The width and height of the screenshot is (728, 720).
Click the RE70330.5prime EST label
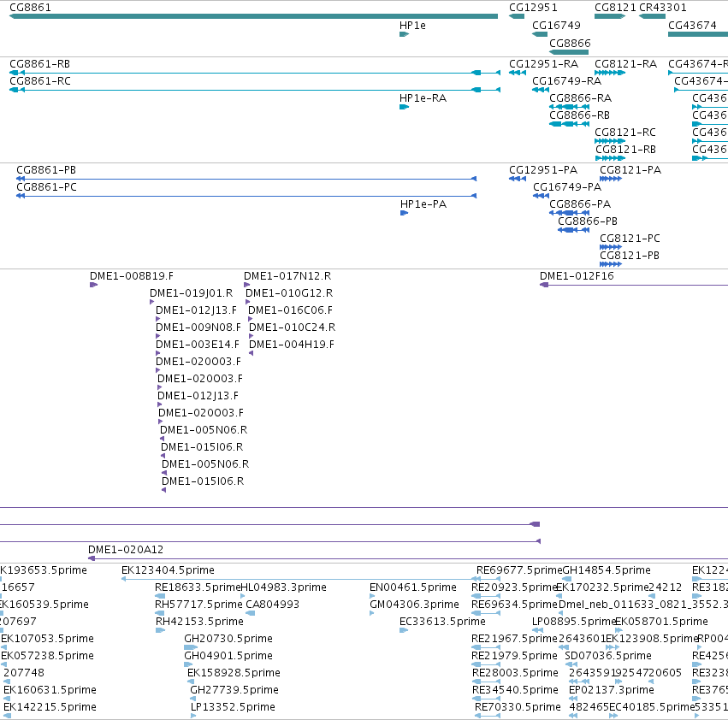pos(518,707)
